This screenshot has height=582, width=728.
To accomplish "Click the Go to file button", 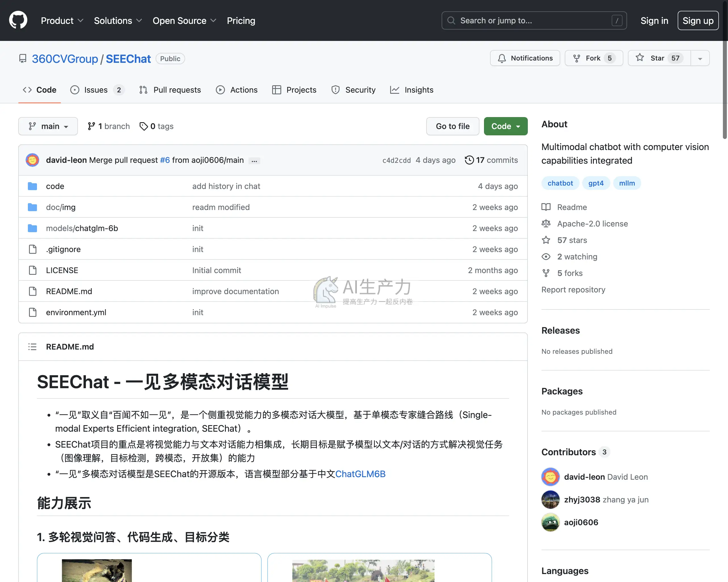I will point(452,126).
